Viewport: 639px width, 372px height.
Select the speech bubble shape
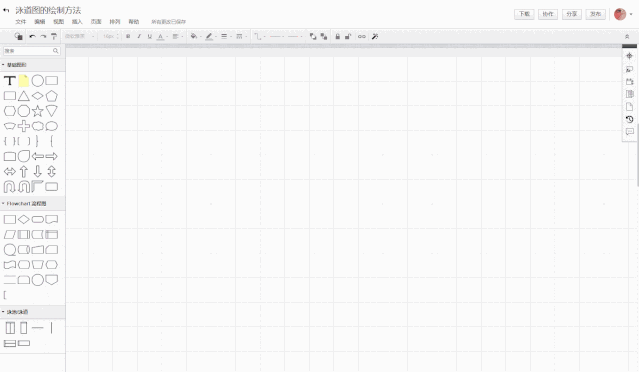point(51,126)
